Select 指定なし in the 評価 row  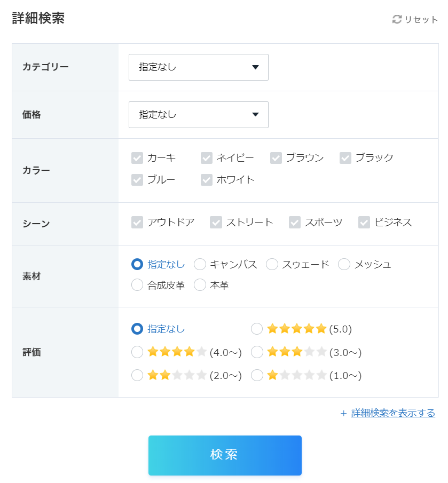[x=137, y=329]
